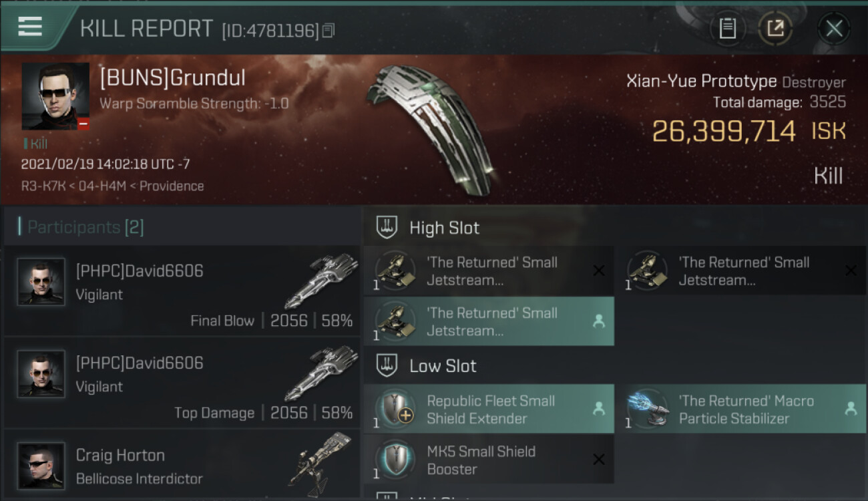Image resolution: width=868 pixels, height=501 pixels.
Task: Select the highlighted Small Jetstream launcher item
Action: coord(489,321)
